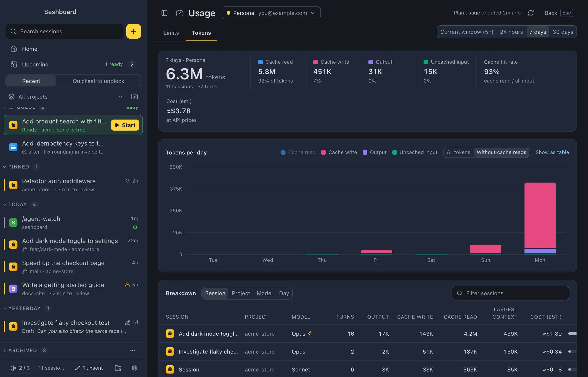Set time range to 30 days
This screenshot has height=377, width=588.
point(563,32)
